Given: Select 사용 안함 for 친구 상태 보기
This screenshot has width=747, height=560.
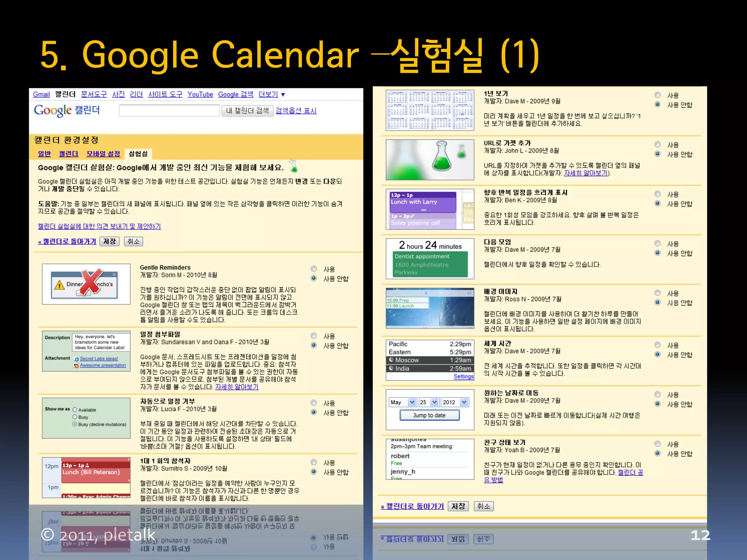Looking at the screenshot, I should (657, 453).
